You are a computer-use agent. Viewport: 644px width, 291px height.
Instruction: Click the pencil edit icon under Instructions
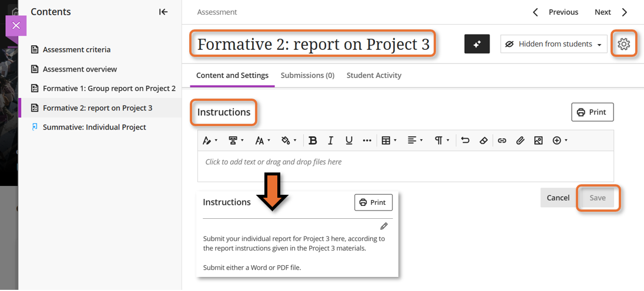point(384,226)
